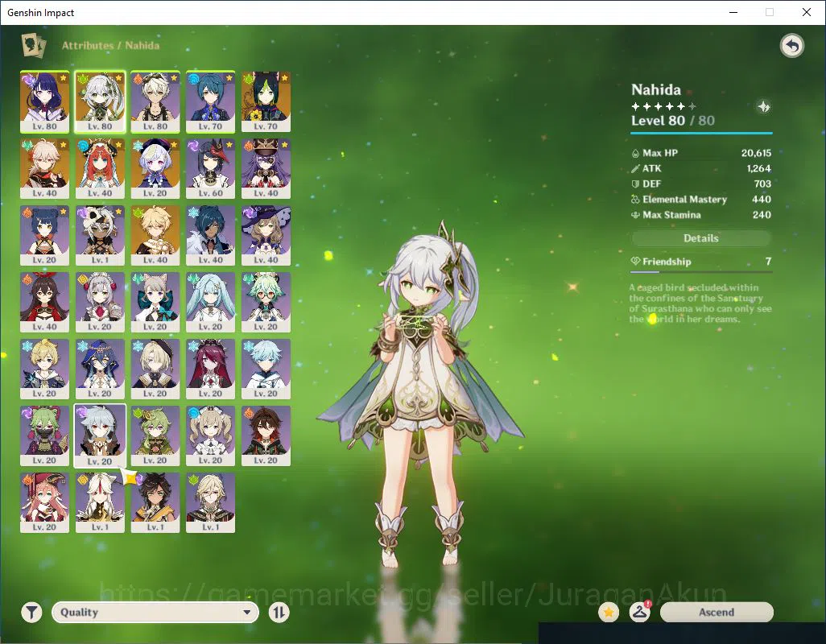This screenshot has height=644, width=826.
Task: Select Faruzan's portrait
Action: 211,302
